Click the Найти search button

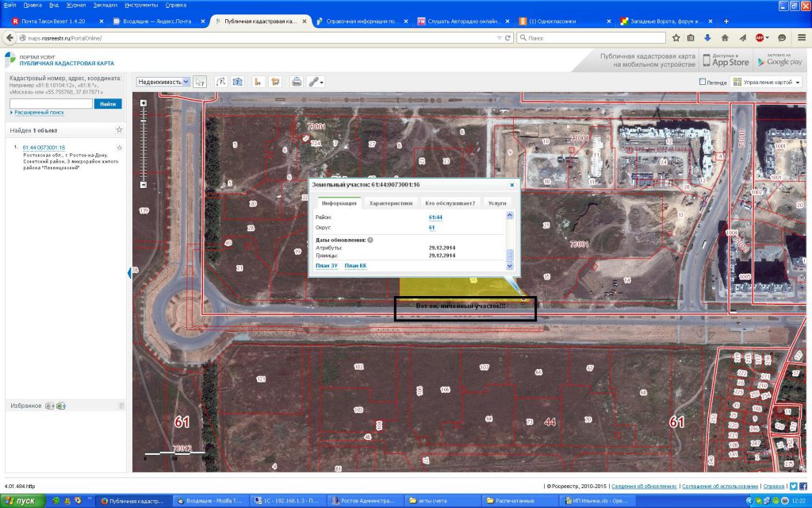pos(108,104)
